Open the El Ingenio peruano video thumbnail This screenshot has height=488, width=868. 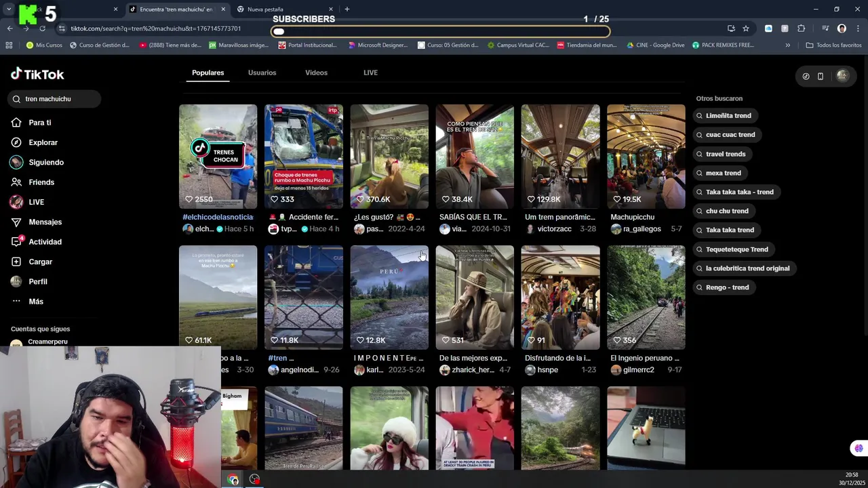click(646, 297)
